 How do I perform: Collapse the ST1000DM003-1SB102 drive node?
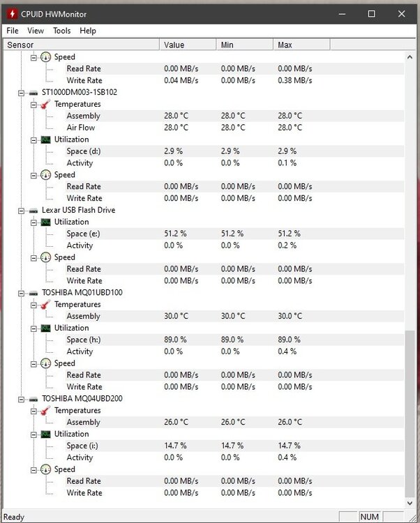(x=23, y=92)
